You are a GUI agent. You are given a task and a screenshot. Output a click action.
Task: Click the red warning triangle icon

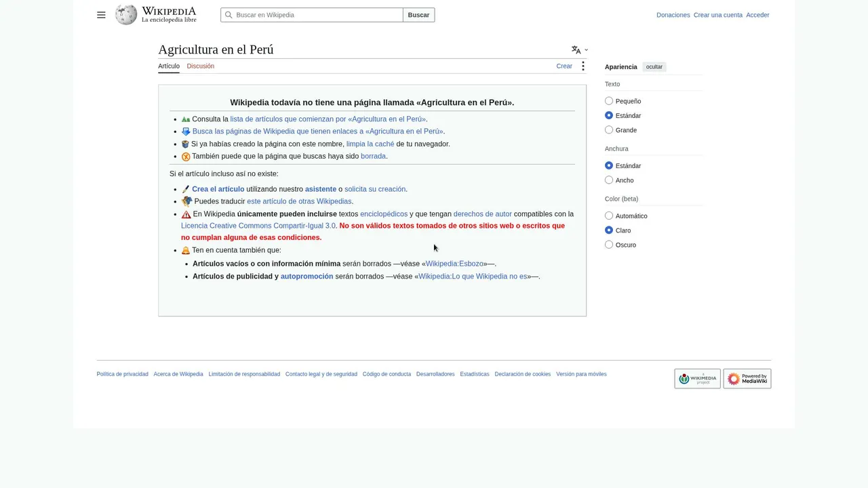(x=186, y=214)
